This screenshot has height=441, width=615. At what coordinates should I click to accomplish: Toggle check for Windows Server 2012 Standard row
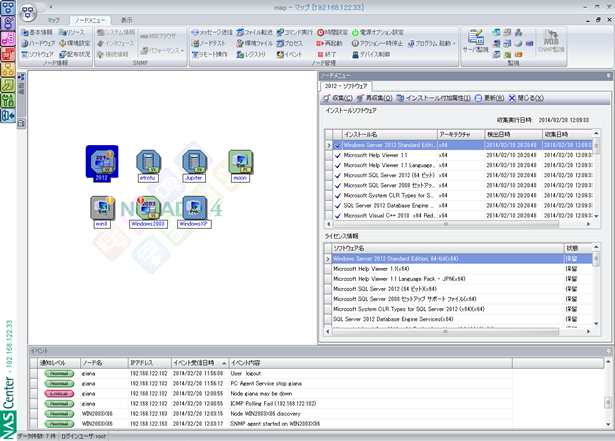pyautogui.click(x=338, y=145)
